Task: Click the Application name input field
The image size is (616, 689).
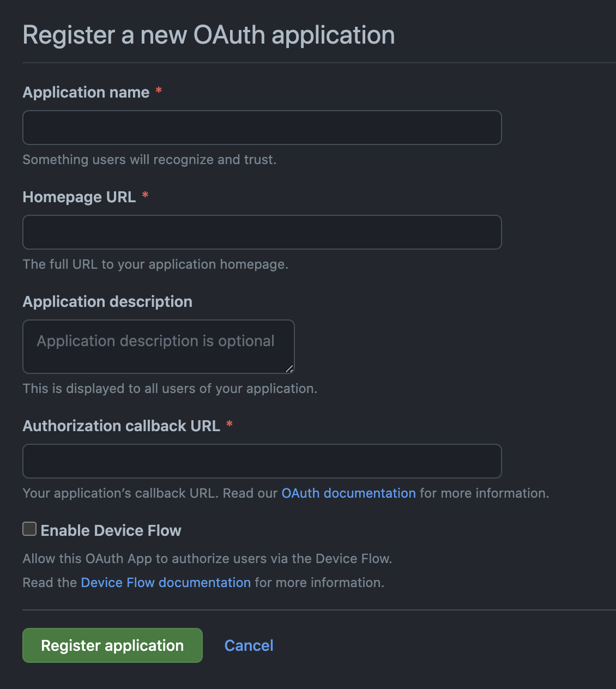Action: pyautogui.click(x=262, y=128)
